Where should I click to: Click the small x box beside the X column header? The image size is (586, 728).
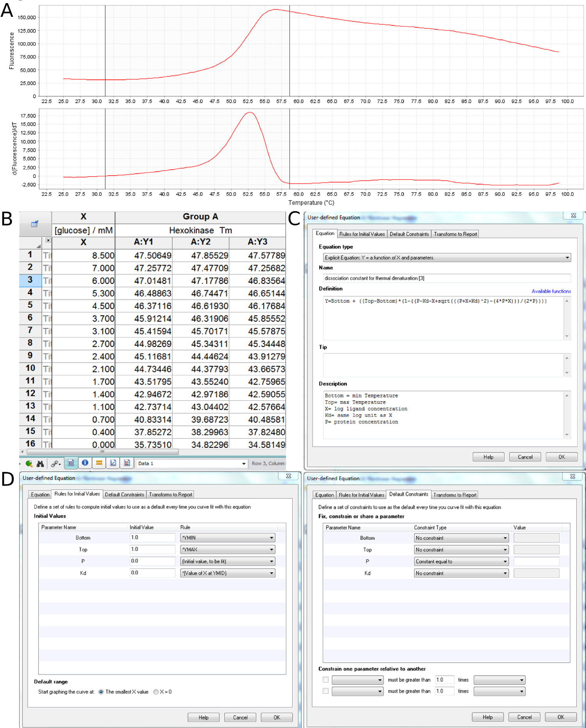click(x=48, y=240)
